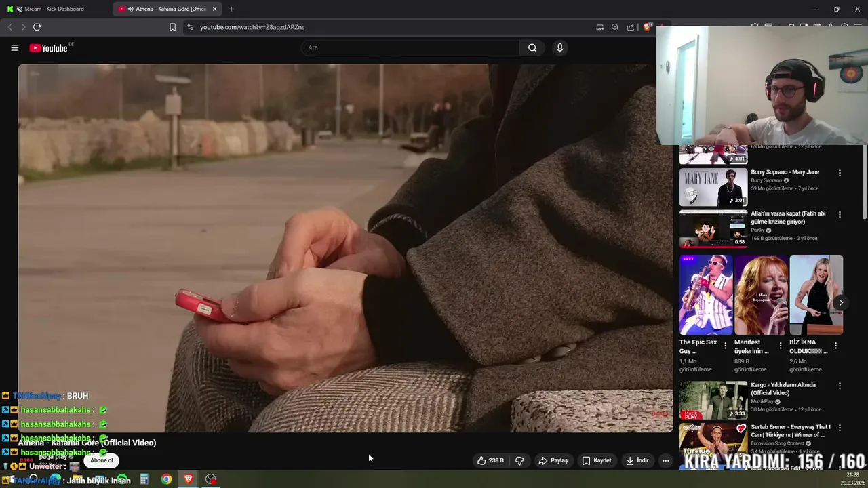Image resolution: width=868 pixels, height=488 pixels.
Task: Start voice search with microphone icon
Action: pyautogui.click(x=559, y=47)
